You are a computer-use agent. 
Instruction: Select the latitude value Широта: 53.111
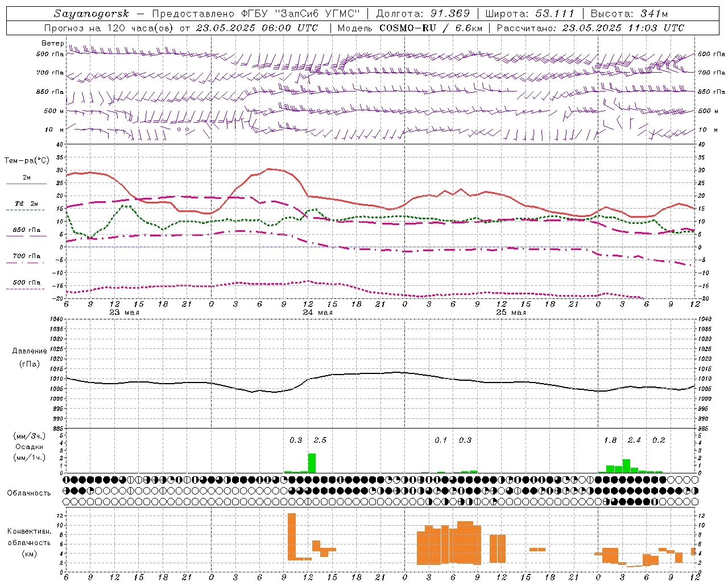tap(530, 13)
